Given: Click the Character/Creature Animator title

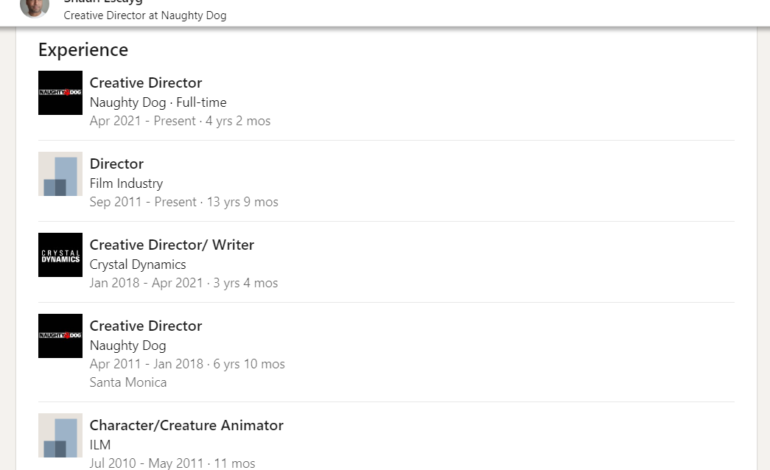Looking at the screenshot, I should [186, 425].
